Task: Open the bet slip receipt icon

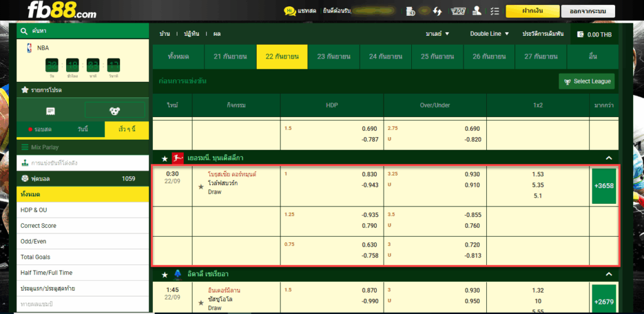Action: coord(51,111)
